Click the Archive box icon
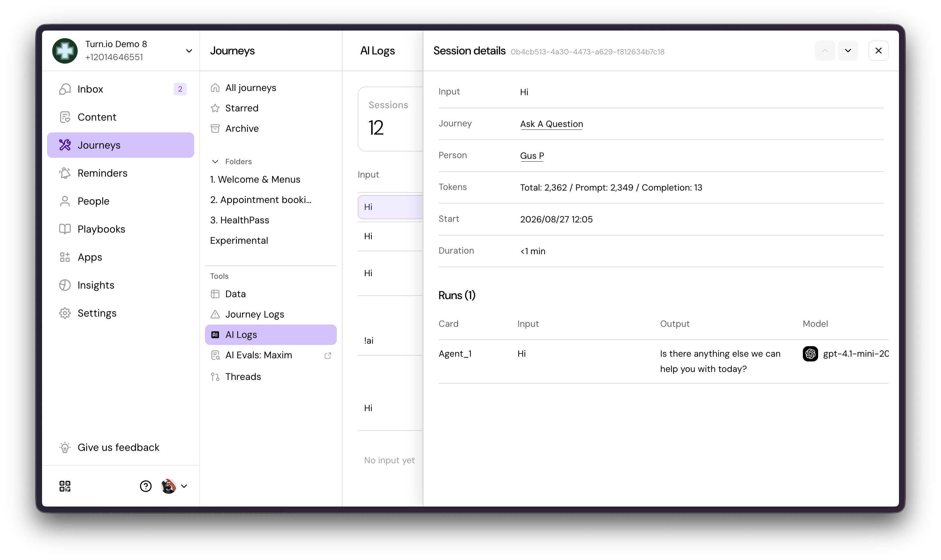The width and height of the screenshot is (941, 560). tap(215, 129)
